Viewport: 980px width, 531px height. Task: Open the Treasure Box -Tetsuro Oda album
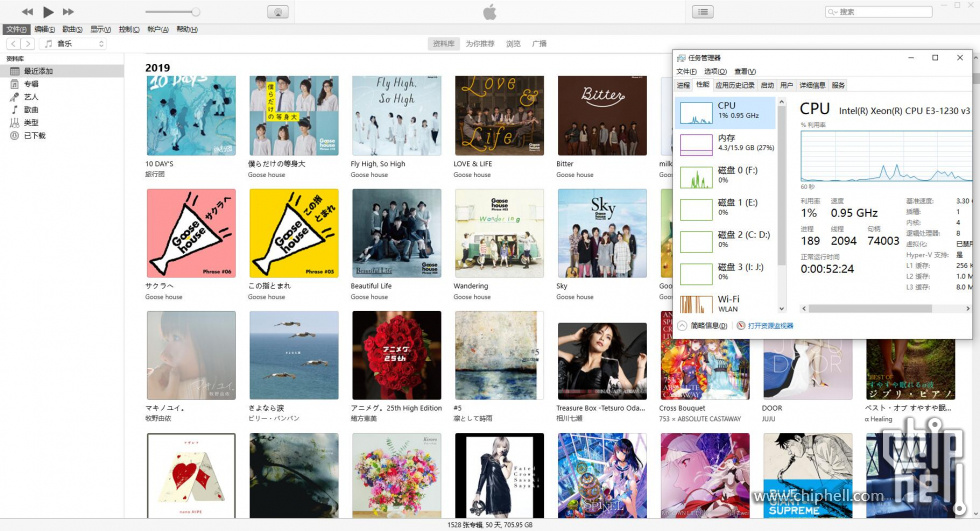(602, 361)
